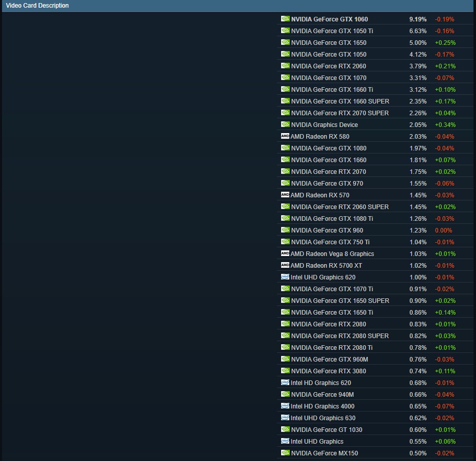This screenshot has height=461, width=476.
Task: Open the NVIDIA GeForce RTX 2060 row
Action: coord(328,66)
